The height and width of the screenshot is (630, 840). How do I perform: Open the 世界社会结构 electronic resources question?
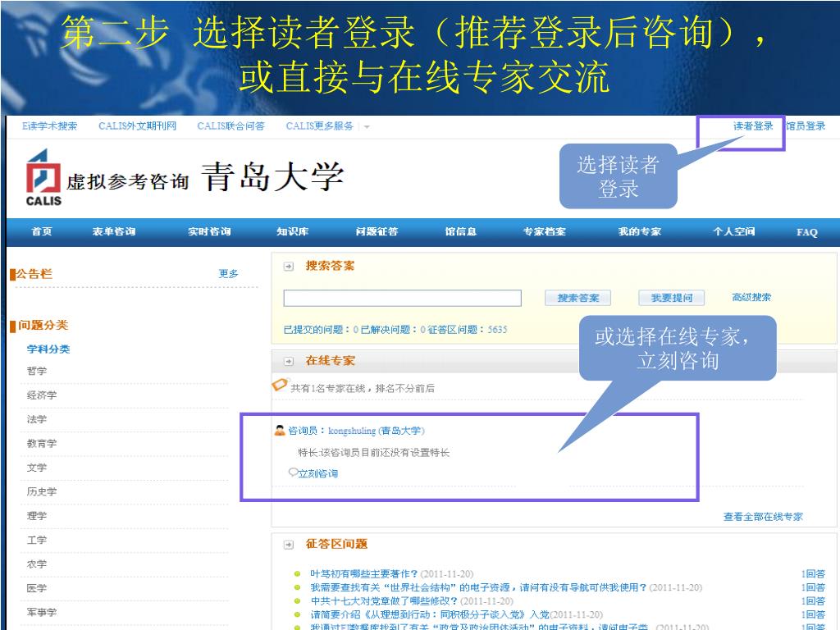tap(478, 587)
